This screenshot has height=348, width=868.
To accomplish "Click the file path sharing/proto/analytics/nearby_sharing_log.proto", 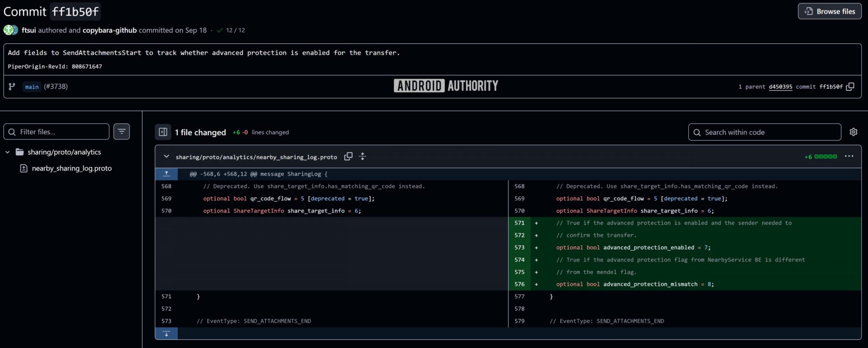I will pyautogui.click(x=256, y=157).
